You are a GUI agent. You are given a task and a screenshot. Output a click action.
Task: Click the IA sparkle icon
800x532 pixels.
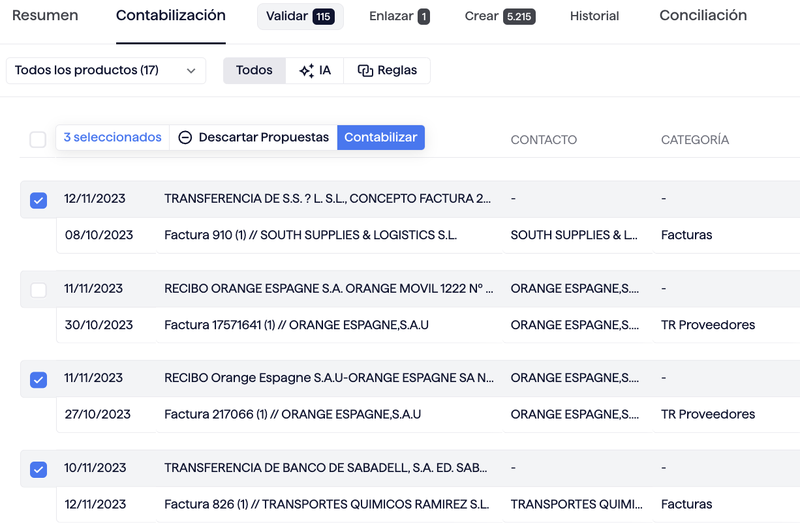click(x=307, y=71)
